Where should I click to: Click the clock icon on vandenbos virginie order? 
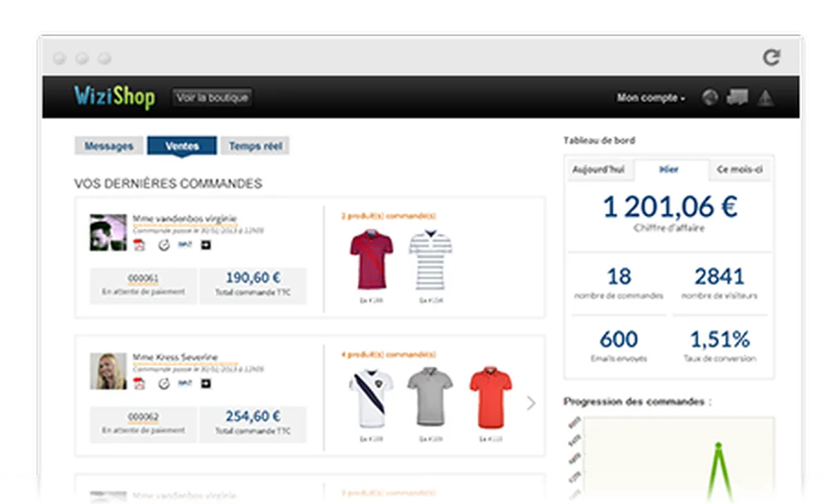click(164, 245)
